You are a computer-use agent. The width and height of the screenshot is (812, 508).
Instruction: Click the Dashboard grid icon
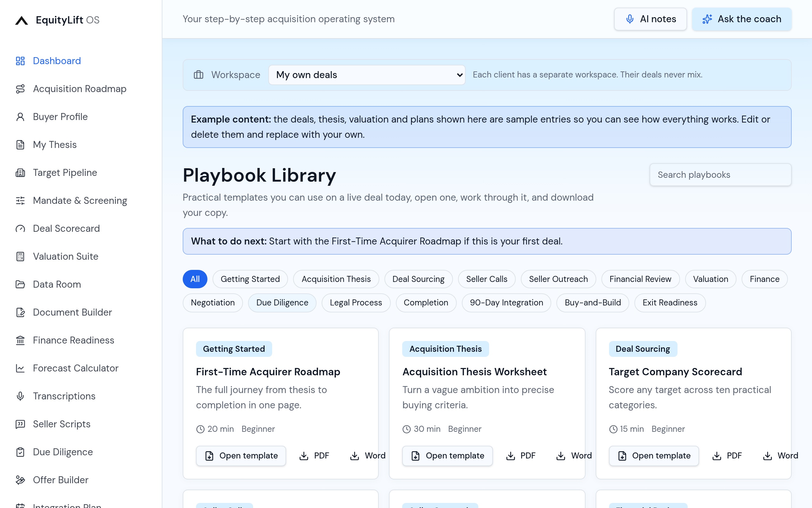[x=21, y=61]
